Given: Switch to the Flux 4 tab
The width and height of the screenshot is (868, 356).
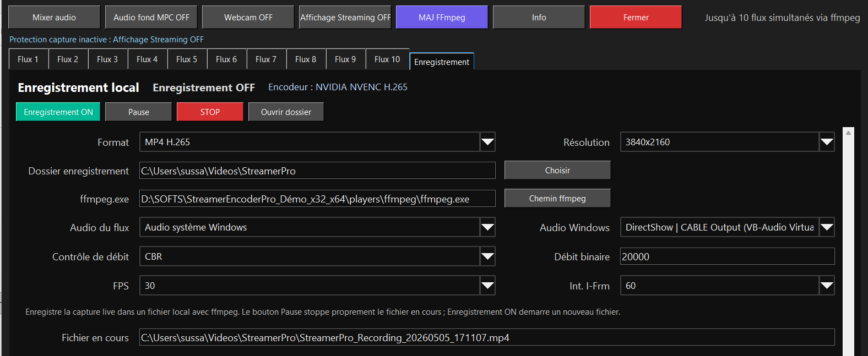Looking at the screenshot, I should (x=148, y=59).
